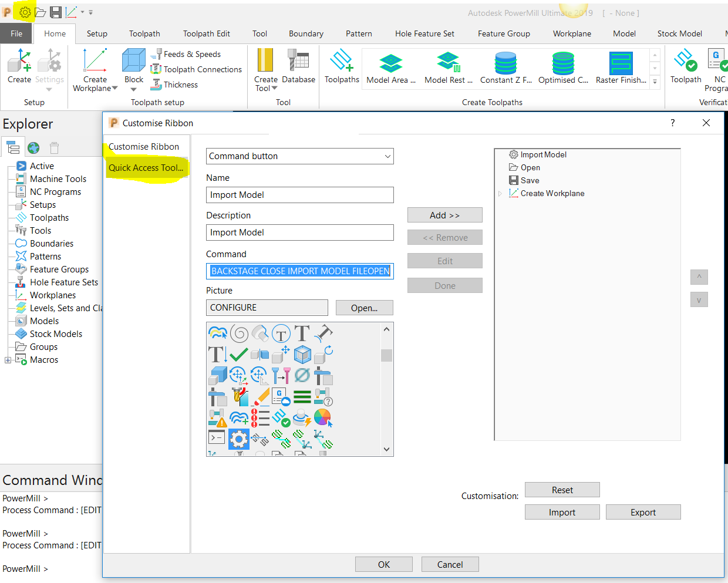
Task: Switch to Hole Feature Set tab
Action: 424,33
